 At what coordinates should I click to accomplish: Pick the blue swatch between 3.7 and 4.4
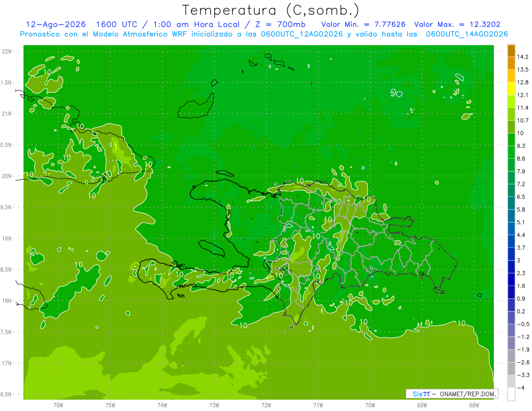pos(511,241)
